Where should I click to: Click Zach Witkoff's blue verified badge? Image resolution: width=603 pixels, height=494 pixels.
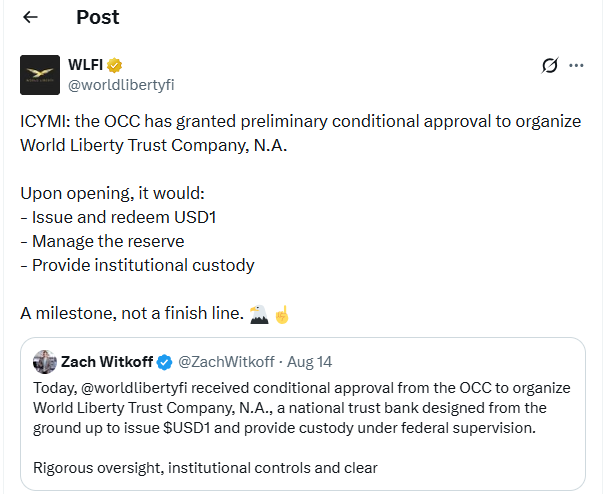coord(165,362)
